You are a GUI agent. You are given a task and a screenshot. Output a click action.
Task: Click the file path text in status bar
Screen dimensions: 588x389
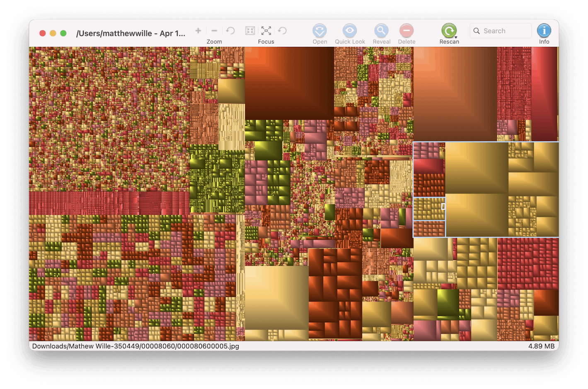136,346
